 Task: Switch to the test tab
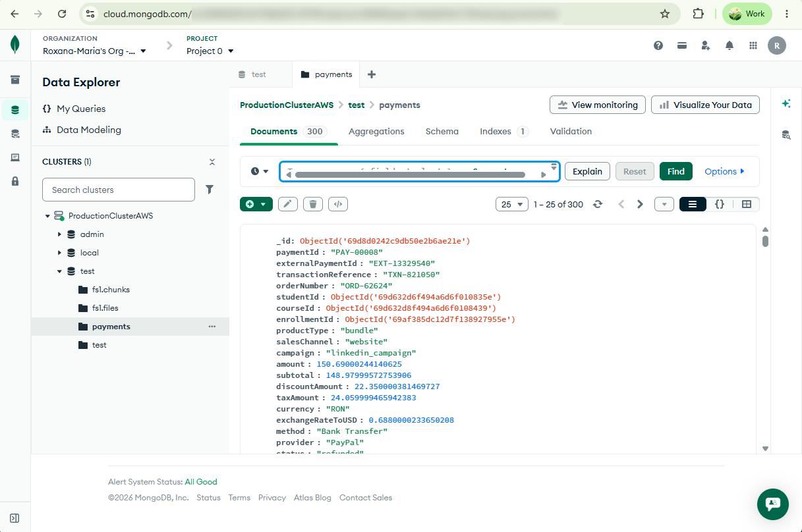pyautogui.click(x=260, y=74)
